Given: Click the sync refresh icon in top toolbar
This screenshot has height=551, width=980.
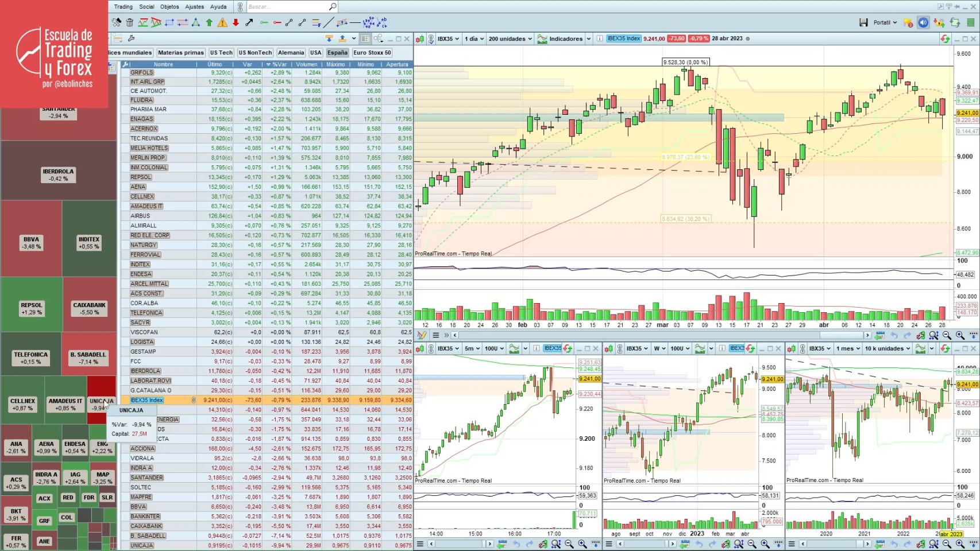Looking at the screenshot, I should [955, 22].
